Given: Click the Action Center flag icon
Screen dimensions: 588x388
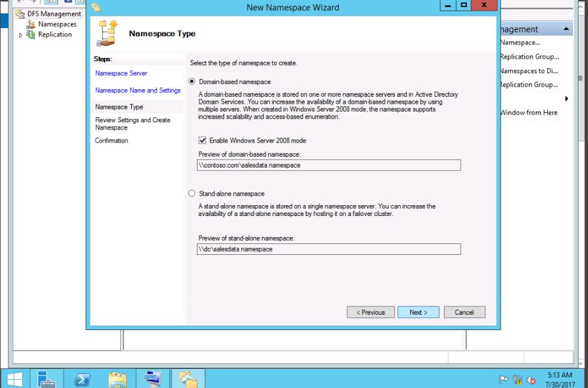Looking at the screenshot, I should pyautogui.click(x=503, y=380).
